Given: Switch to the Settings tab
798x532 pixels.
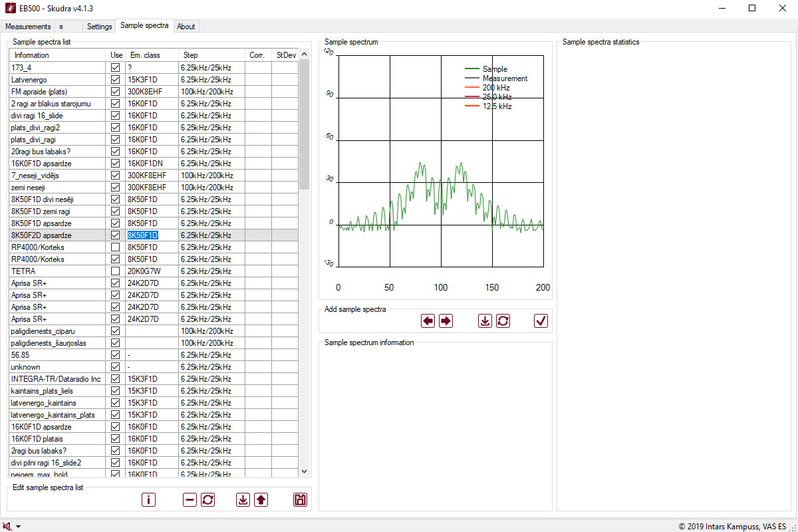Looking at the screenshot, I should (100, 27).
